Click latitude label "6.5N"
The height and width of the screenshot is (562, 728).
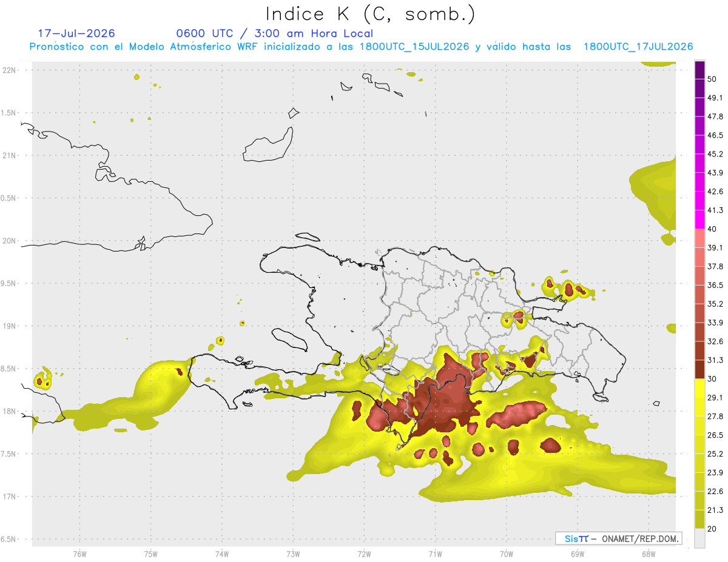point(8,539)
